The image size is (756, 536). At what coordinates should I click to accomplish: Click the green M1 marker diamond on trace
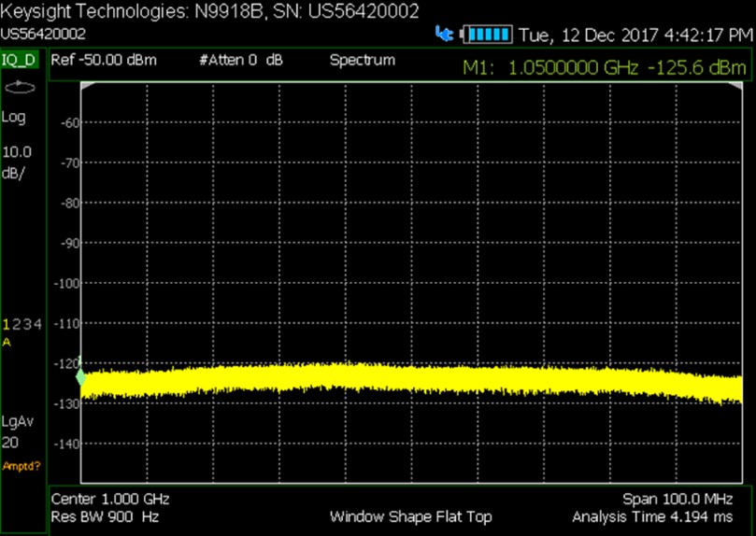[x=81, y=377]
